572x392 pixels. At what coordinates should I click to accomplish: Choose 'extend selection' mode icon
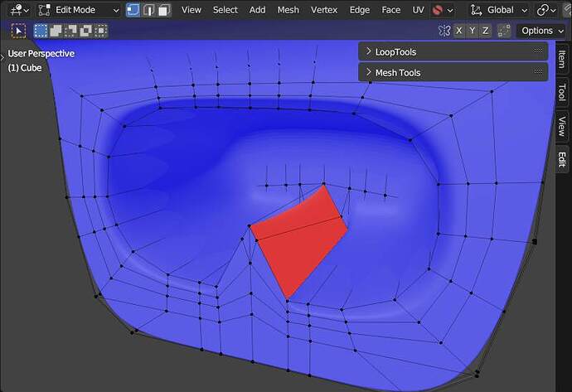tap(56, 31)
